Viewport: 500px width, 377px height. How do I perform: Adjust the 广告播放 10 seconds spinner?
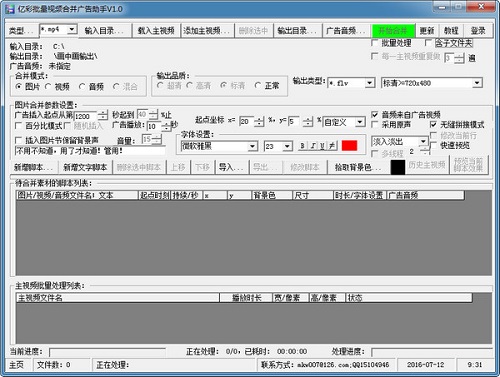(166, 126)
